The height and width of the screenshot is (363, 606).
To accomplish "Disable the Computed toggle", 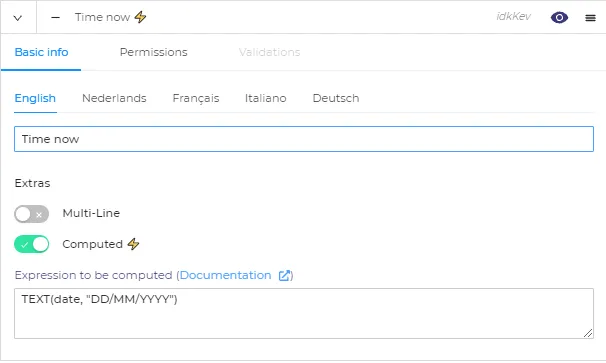I will pyautogui.click(x=32, y=244).
